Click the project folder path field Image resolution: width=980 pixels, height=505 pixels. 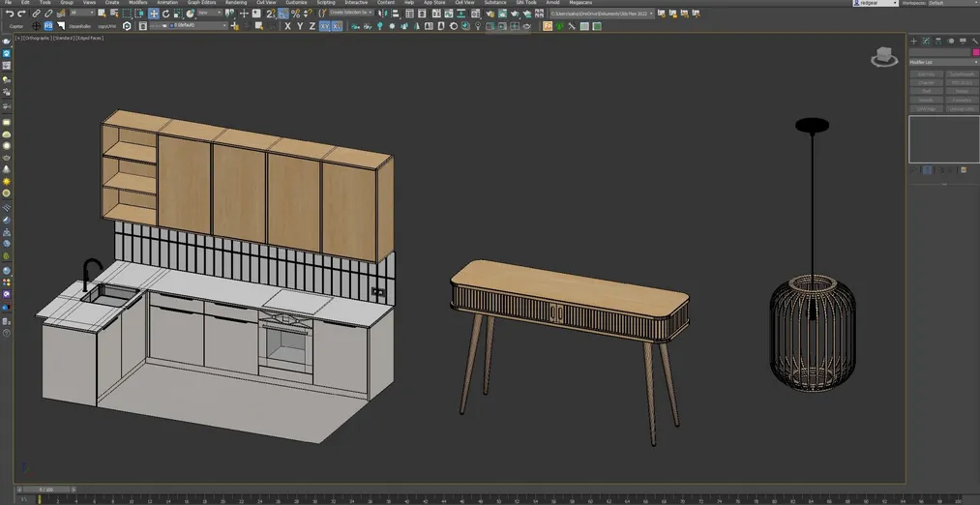(601, 14)
